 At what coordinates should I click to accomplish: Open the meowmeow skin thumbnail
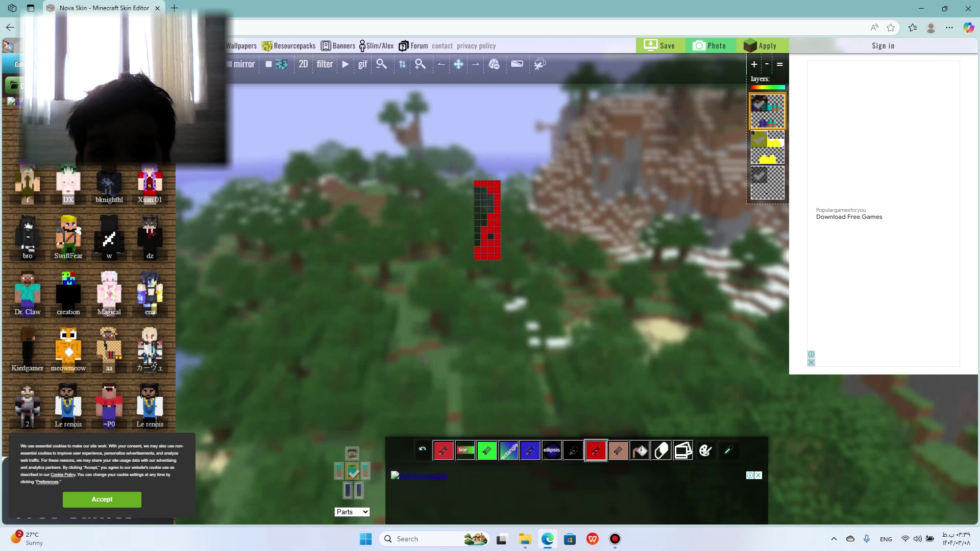tap(68, 349)
